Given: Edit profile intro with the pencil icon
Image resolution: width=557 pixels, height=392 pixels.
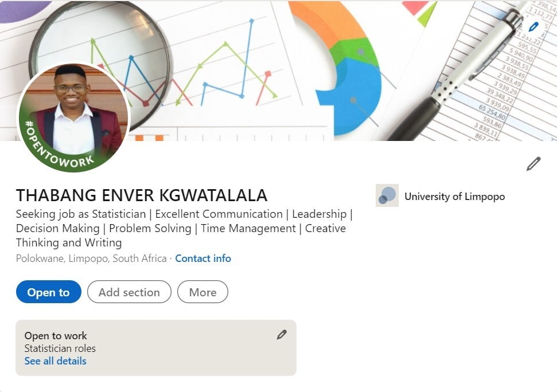Looking at the screenshot, I should pos(533,164).
